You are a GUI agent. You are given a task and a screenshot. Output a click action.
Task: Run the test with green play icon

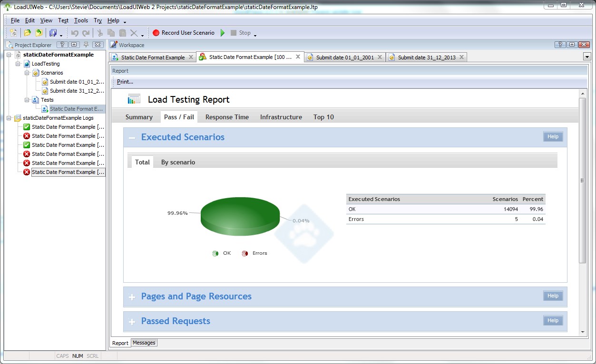pos(223,33)
